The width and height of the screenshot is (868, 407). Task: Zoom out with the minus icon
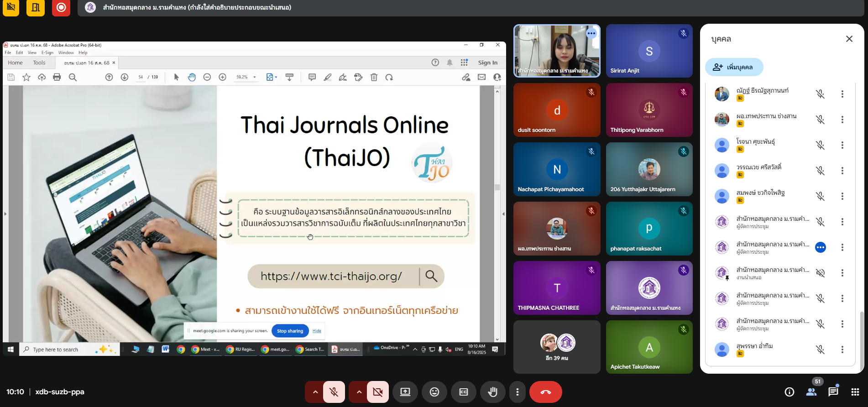207,77
